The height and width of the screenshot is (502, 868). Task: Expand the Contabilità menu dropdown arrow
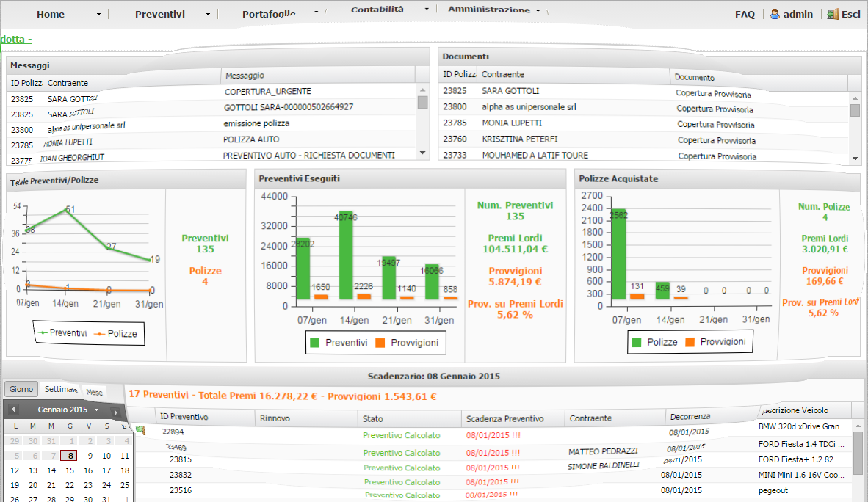(x=426, y=10)
